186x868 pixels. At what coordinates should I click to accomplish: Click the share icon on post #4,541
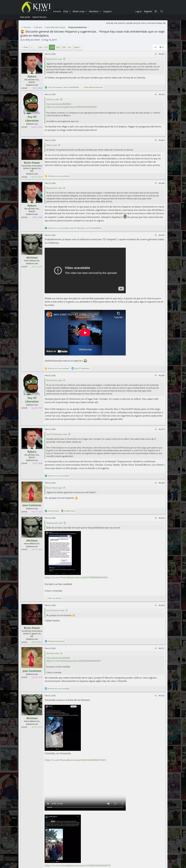click(156, 54)
